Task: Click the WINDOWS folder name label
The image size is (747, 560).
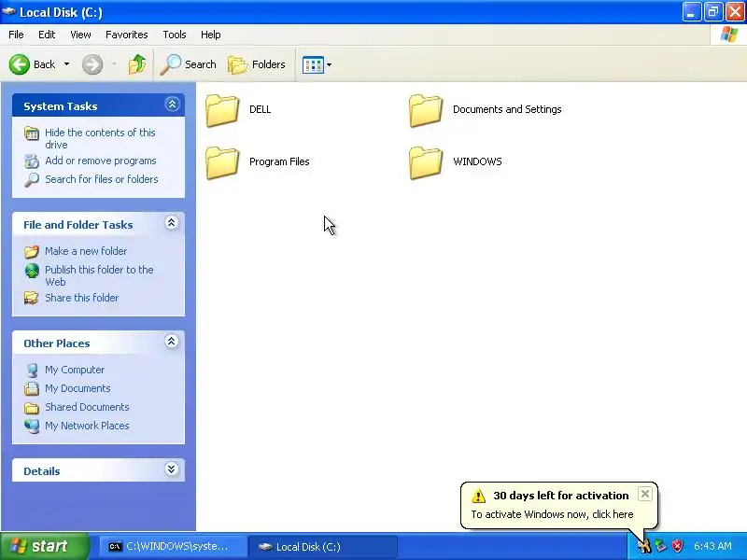Action: tap(477, 161)
